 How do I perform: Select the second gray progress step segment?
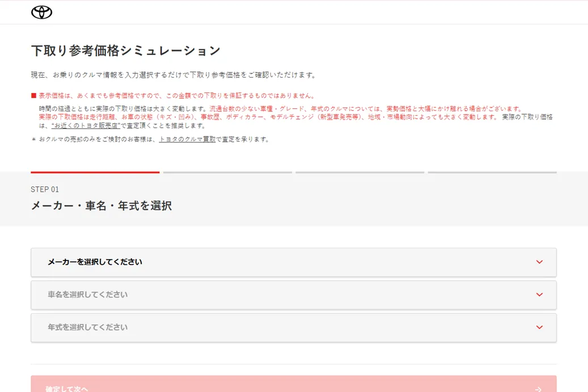(227, 172)
